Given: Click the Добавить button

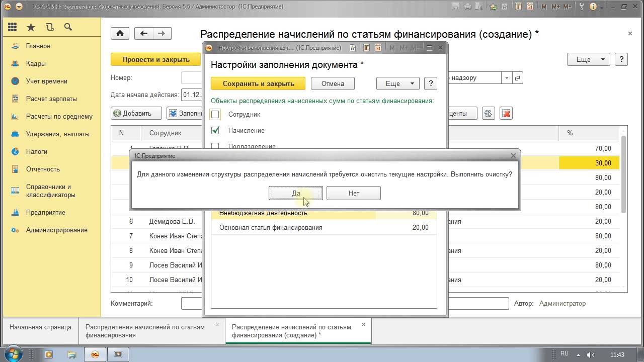Looking at the screenshot, I should pyautogui.click(x=136, y=113).
